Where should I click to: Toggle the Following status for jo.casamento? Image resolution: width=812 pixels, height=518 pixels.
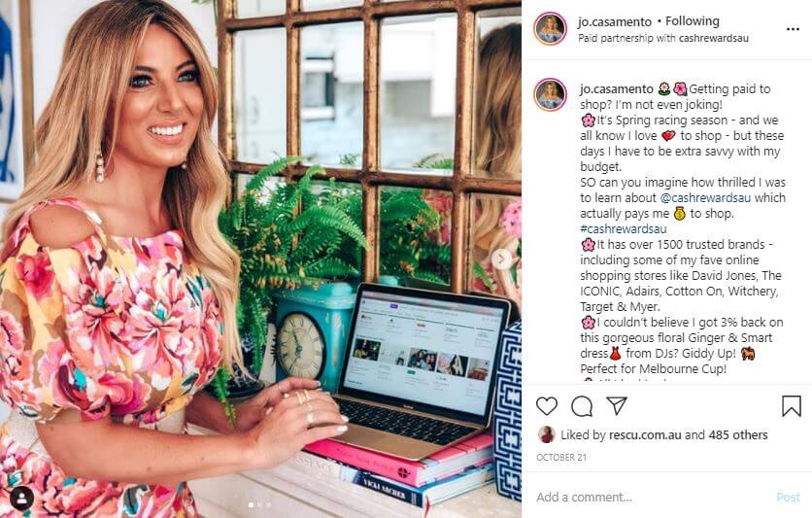[x=692, y=21]
